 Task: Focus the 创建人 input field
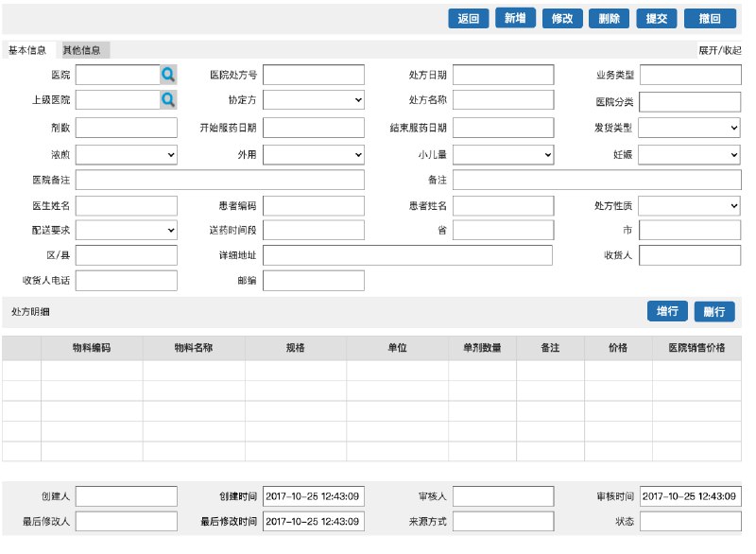tap(127, 496)
